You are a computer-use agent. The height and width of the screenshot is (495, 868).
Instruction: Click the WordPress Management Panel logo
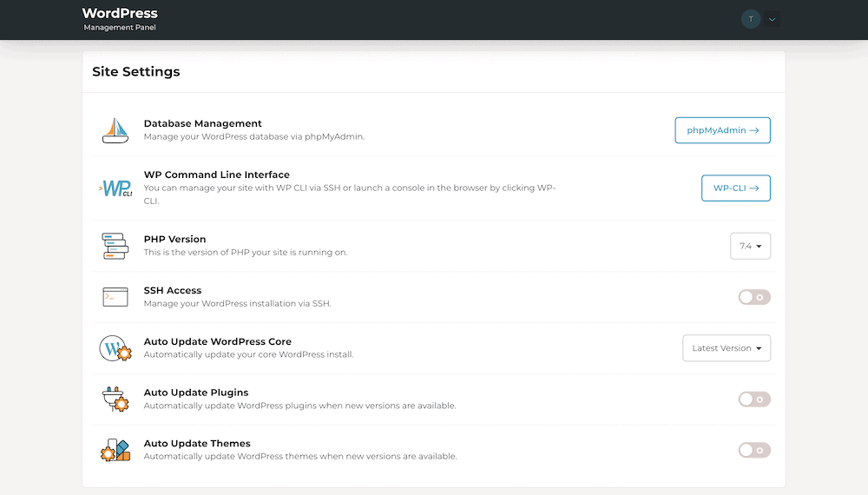[x=120, y=19]
